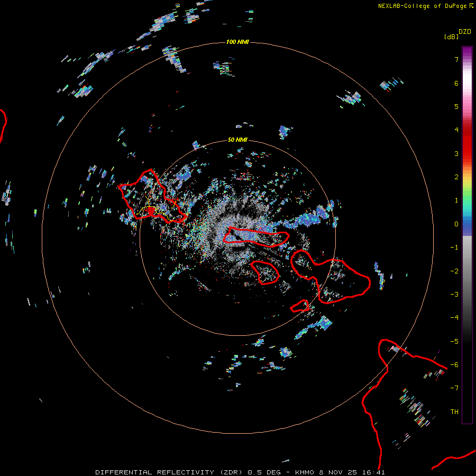
Task: Click the 3 value on color scale
Action: point(456,153)
